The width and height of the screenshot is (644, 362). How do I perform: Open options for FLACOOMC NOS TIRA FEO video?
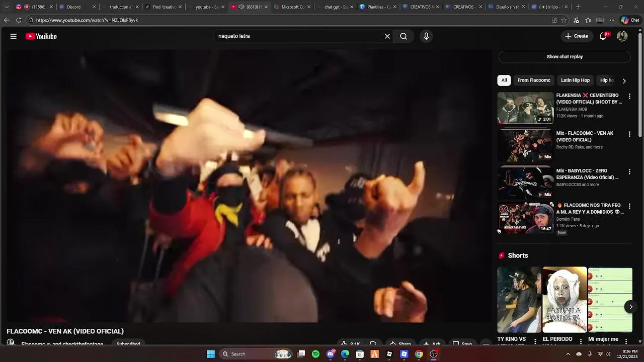click(629, 206)
